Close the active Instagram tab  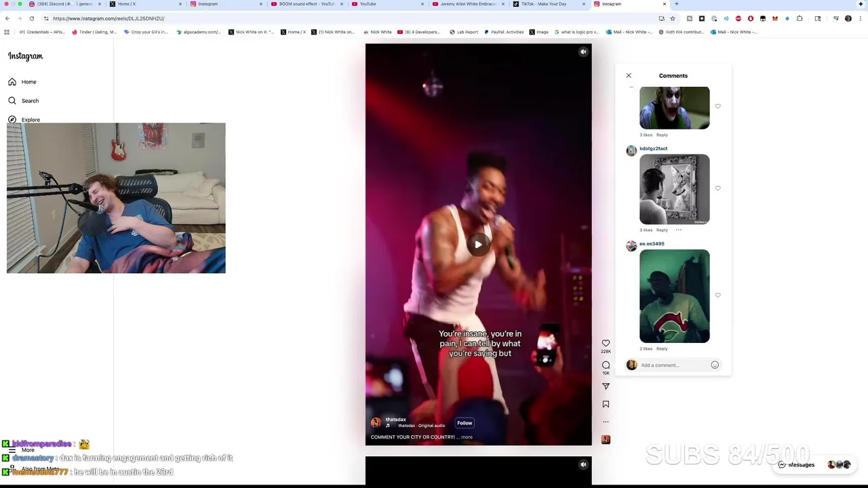coord(665,4)
